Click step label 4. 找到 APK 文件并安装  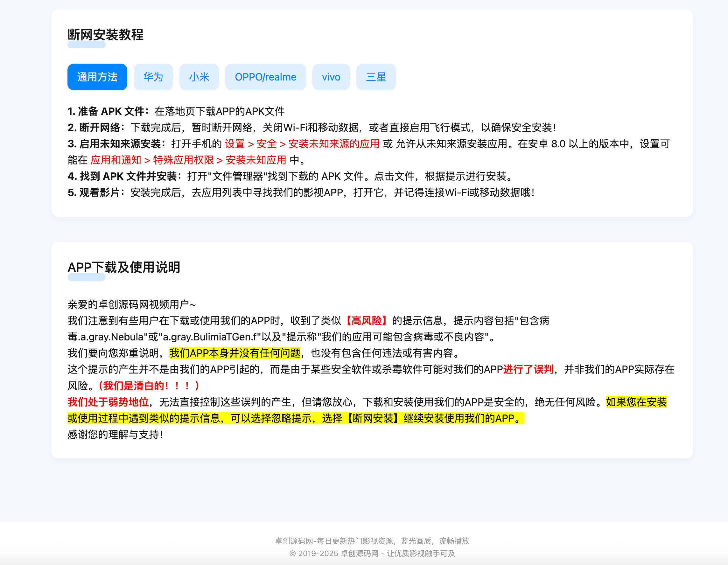click(x=125, y=176)
